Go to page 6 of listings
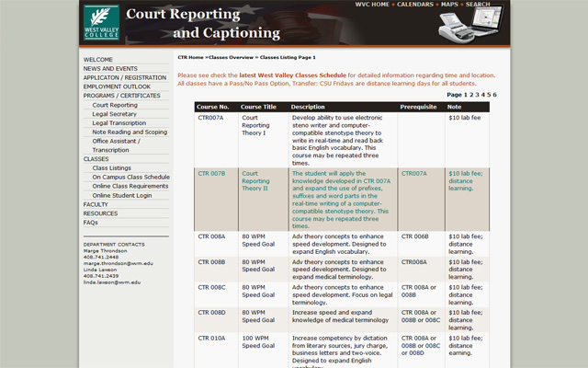Image resolution: width=588 pixels, height=368 pixels. pyautogui.click(x=494, y=95)
